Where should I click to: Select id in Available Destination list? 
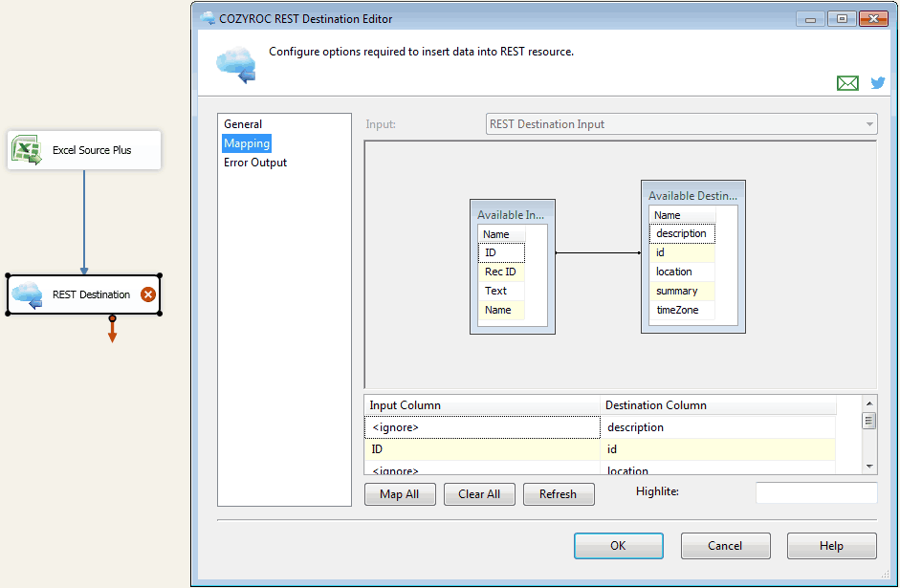coord(682,252)
